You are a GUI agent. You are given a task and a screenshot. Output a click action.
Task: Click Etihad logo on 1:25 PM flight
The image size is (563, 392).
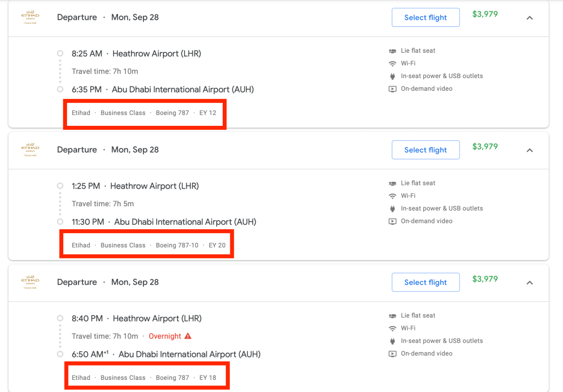30,150
